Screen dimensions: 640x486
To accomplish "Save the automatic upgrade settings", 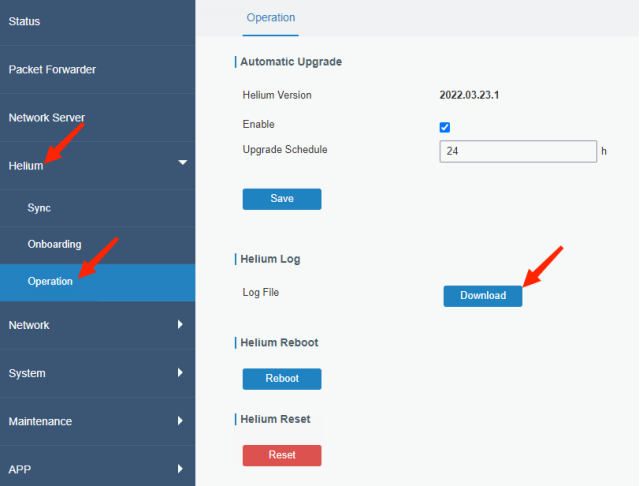I will click(x=282, y=199).
